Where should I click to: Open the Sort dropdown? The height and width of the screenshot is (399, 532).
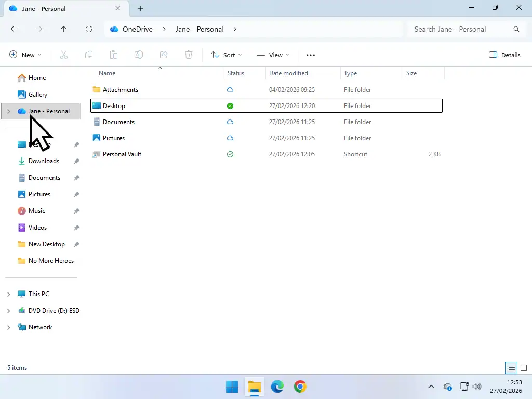[x=227, y=55]
